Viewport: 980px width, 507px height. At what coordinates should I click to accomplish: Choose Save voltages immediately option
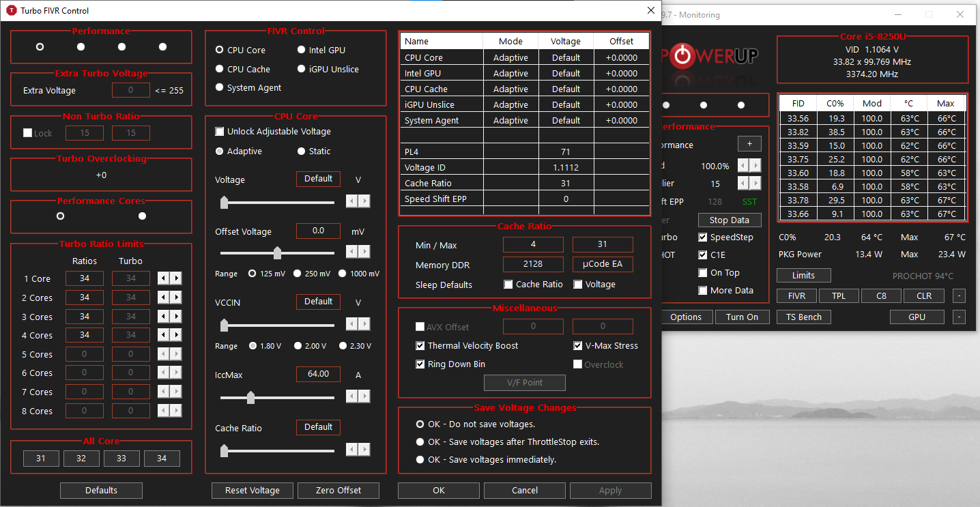point(420,460)
